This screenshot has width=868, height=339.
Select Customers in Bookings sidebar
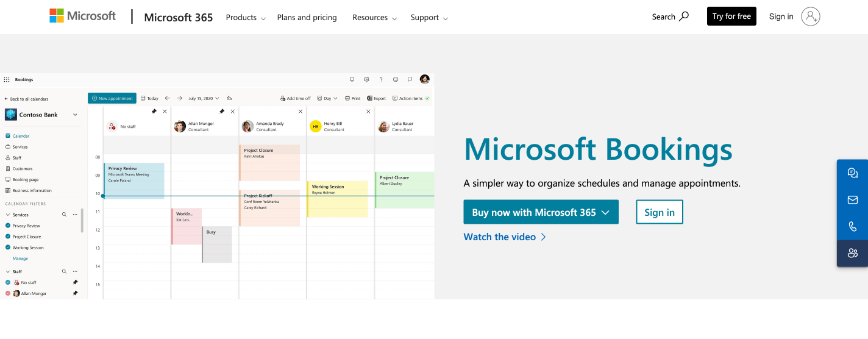pos(19,168)
